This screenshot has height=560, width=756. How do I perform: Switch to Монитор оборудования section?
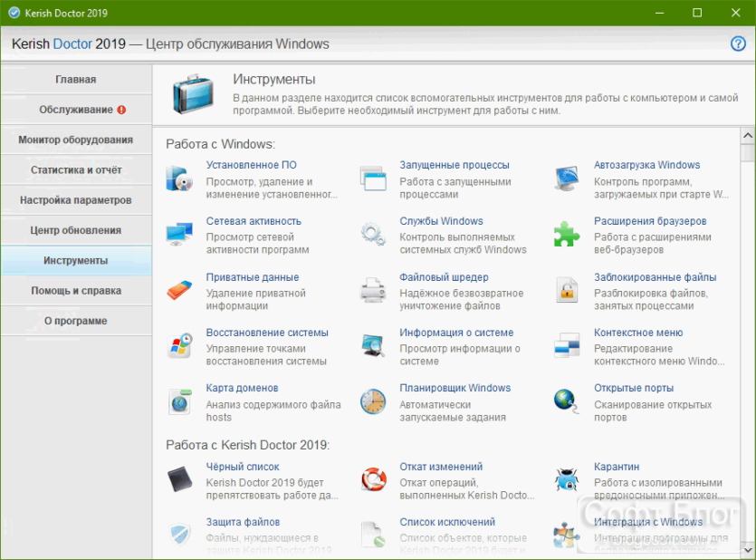[x=76, y=140]
